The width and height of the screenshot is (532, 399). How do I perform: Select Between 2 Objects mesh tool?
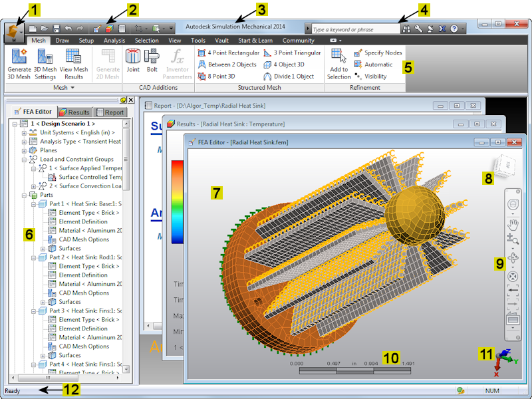[227, 65]
